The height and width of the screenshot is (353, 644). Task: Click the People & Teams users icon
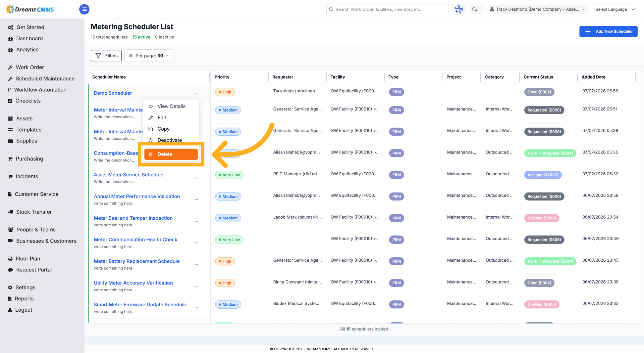[11, 230]
